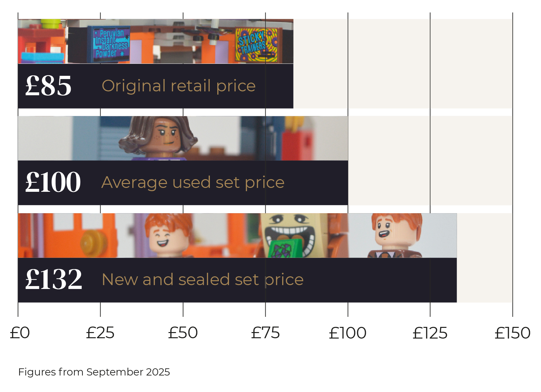541x392 pixels.
Task: Click the £150 axis label
Action: [512, 333]
